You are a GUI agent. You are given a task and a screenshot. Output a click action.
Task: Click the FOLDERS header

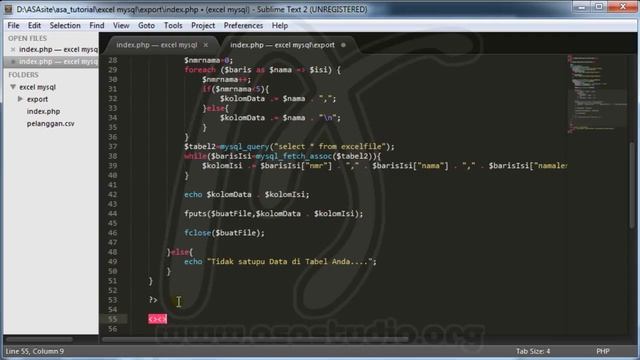(23, 75)
